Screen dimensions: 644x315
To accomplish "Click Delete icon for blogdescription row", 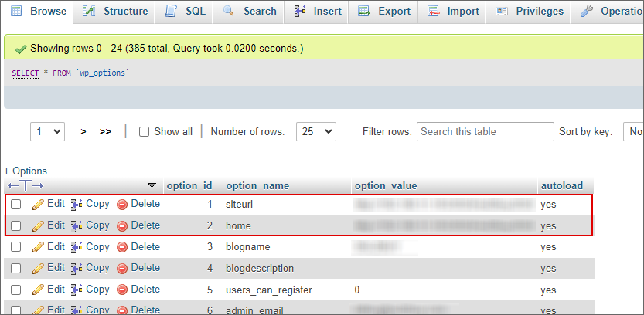I will pos(122,268).
